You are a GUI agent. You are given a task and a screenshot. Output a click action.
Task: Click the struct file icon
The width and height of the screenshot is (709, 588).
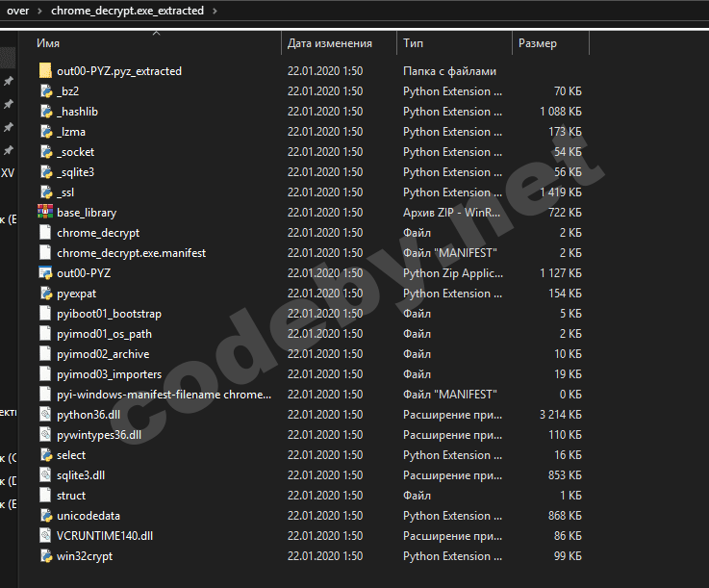pyautogui.click(x=45, y=496)
